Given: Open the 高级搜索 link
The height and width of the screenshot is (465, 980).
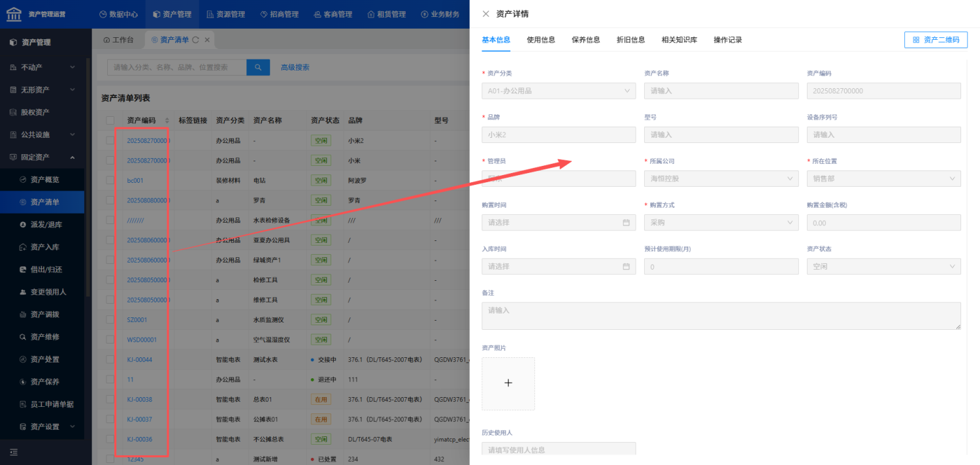Looking at the screenshot, I should (x=295, y=67).
